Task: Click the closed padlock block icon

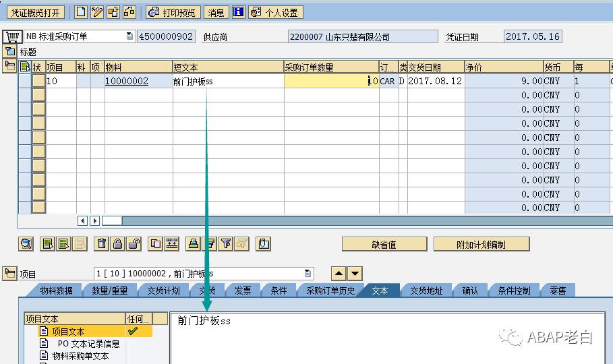Action: pyautogui.click(x=117, y=244)
